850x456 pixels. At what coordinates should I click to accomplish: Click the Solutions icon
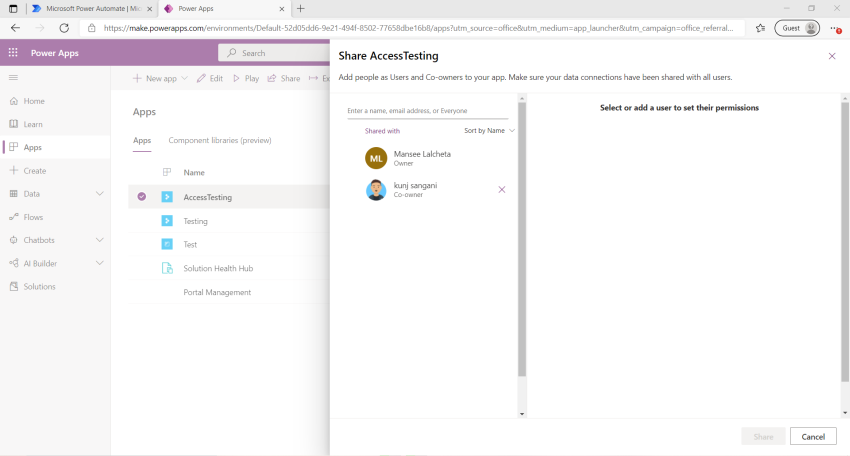pos(14,286)
